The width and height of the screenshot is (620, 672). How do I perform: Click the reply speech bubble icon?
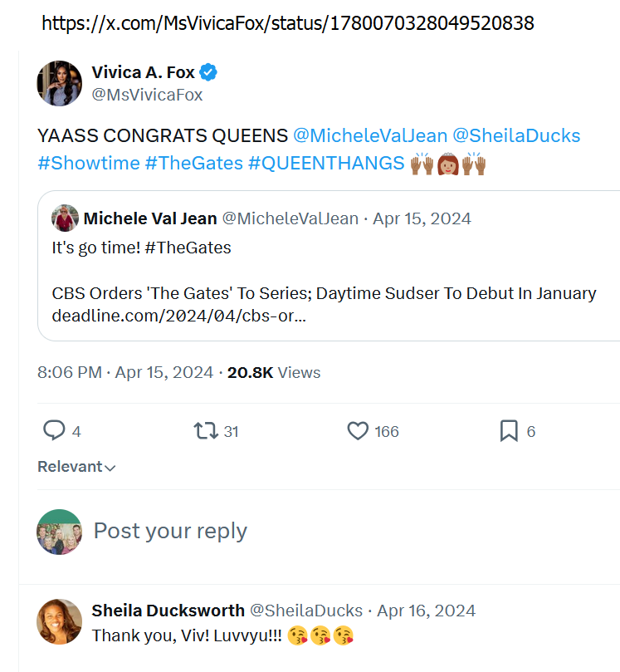coord(54,430)
